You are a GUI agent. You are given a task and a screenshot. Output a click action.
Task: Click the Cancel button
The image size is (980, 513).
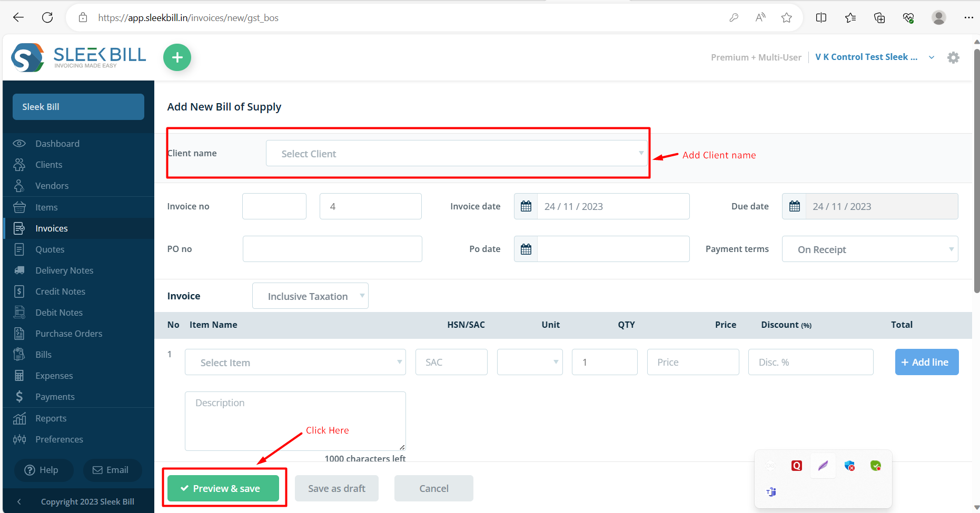click(x=434, y=488)
